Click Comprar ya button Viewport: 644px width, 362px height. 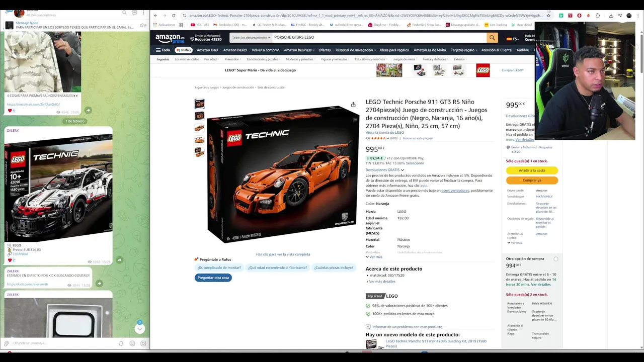[x=532, y=180]
